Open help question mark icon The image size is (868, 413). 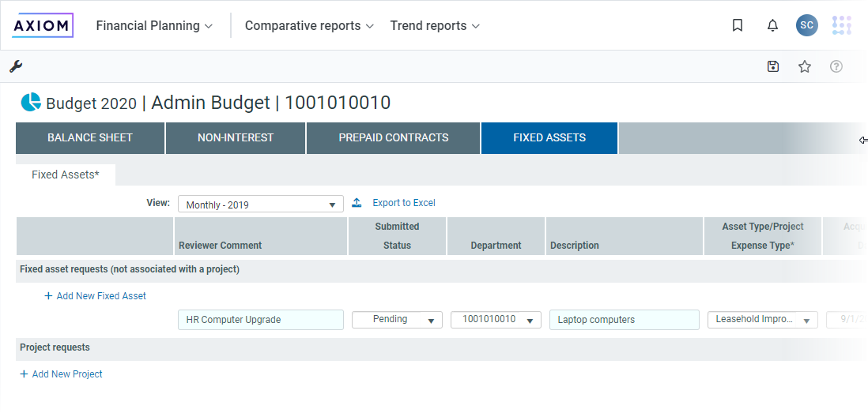[x=836, y=67]
